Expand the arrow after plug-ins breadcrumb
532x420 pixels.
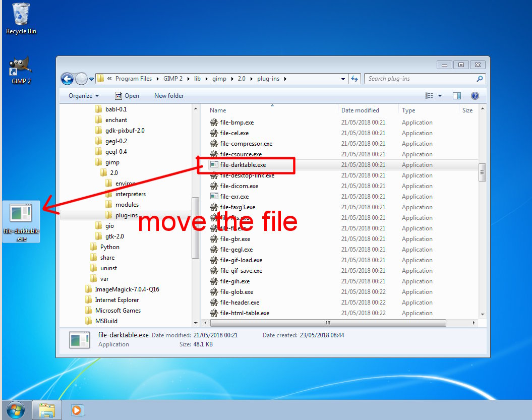point(285,79)
